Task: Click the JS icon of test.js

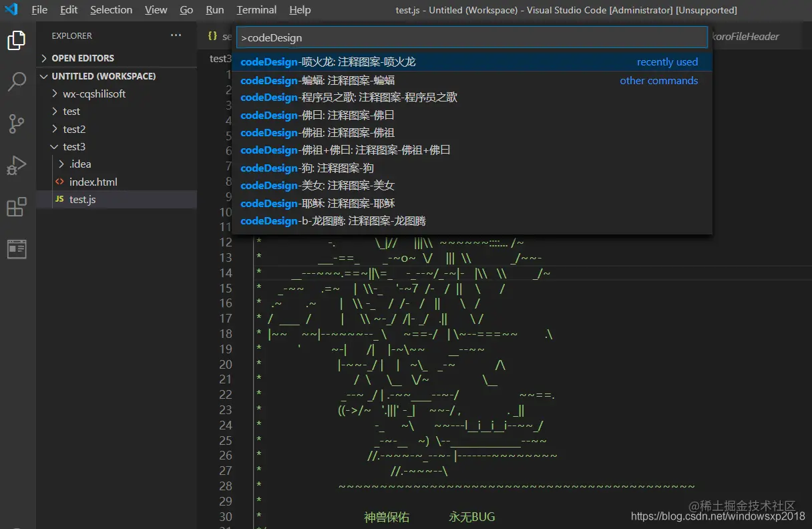Action: pyautogui.click(x=59, y=199)
